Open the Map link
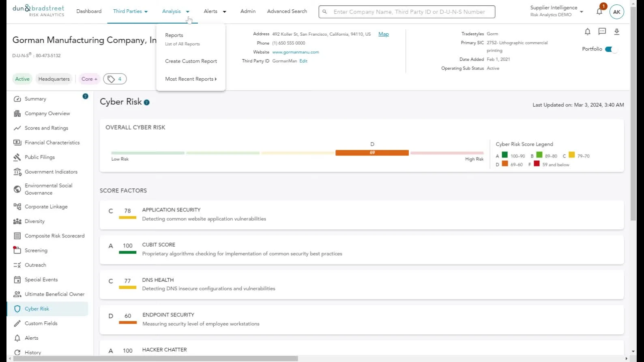The width and height of the screenshot is (644, 362). tap(384, 34)
